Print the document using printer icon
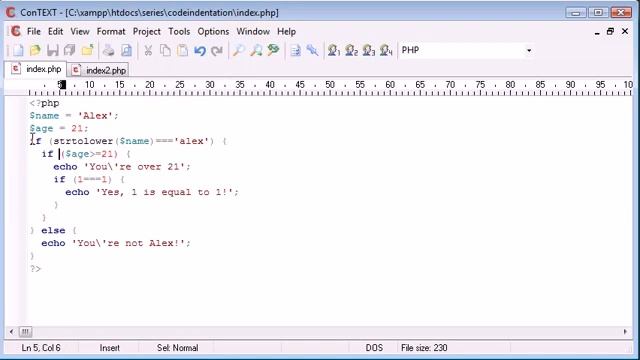The width and height of the screenshot is (640, 360). pos(109,50)
